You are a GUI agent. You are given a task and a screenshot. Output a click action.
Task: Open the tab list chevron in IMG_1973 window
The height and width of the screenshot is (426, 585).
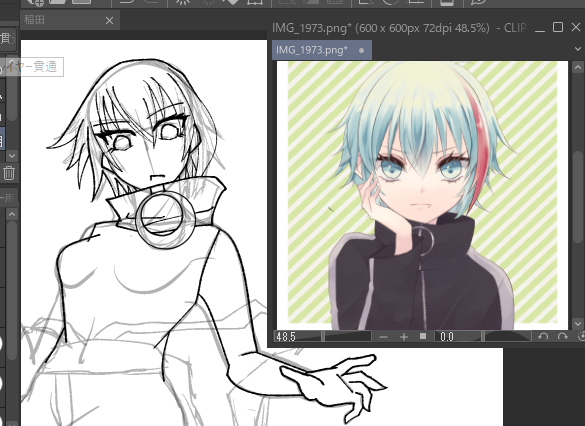click(578, 49)
